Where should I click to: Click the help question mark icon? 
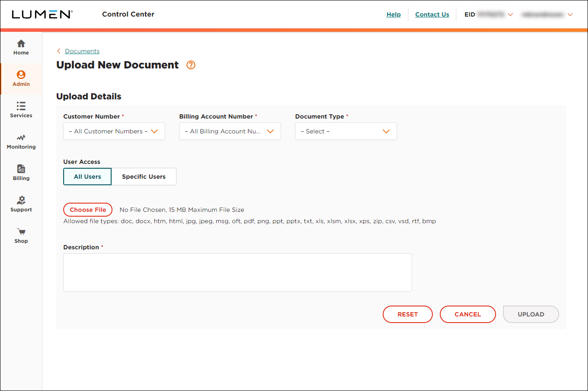[191, 65]
